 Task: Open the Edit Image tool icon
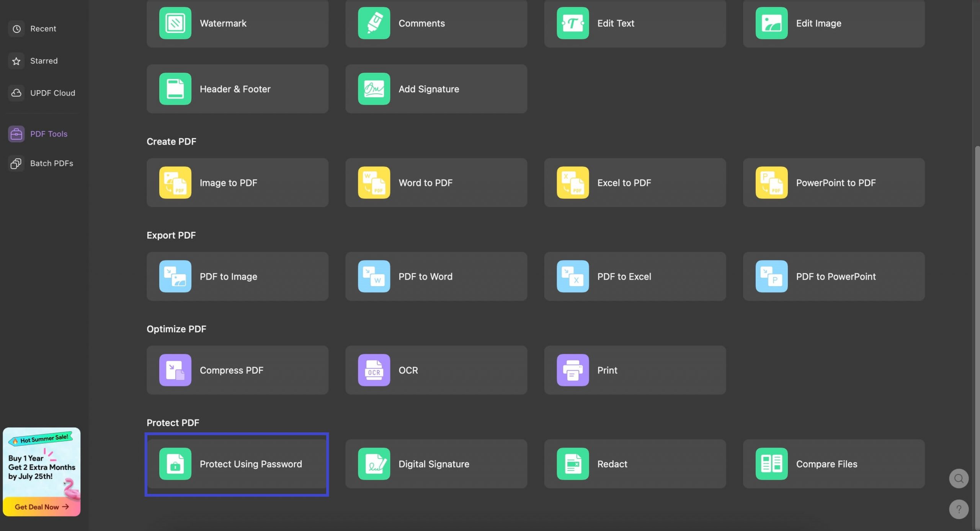[x=771, y=23]
